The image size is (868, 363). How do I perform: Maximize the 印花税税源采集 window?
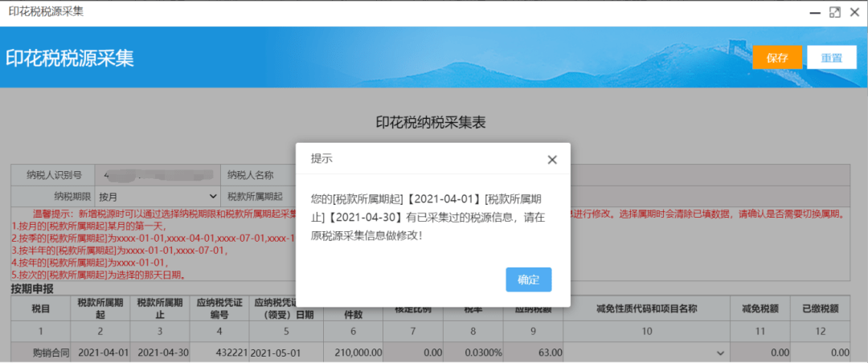(835, 13)
